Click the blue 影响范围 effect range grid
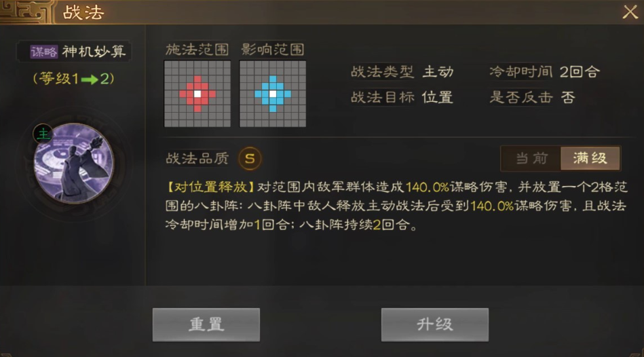This screenshot has height=357, width=644. [273, 94]
